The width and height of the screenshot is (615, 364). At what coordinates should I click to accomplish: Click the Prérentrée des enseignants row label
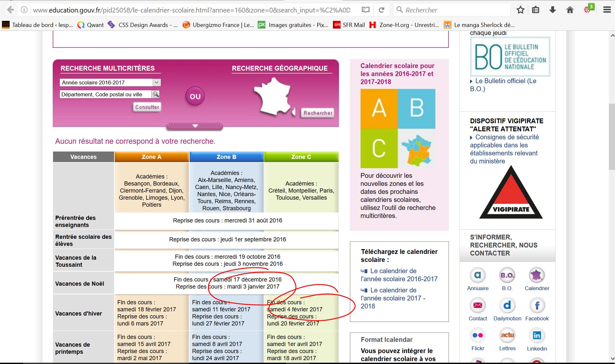(x=76, y=221)
